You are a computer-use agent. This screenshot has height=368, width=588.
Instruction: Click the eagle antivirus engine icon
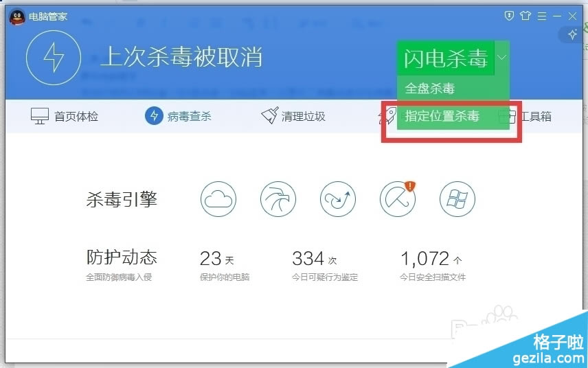[278, 200]
